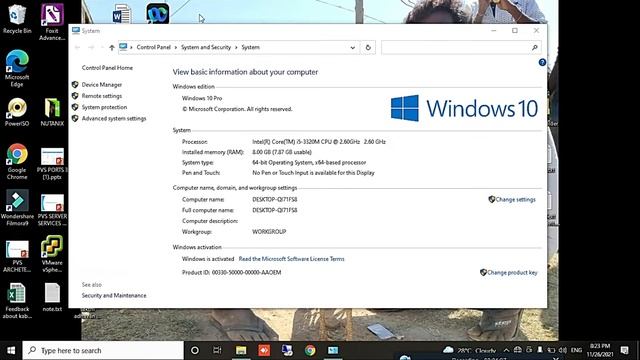This screenshot has width=640, height=360.
Task: Go up one level in Control Panel
Action: click(111, 47)
